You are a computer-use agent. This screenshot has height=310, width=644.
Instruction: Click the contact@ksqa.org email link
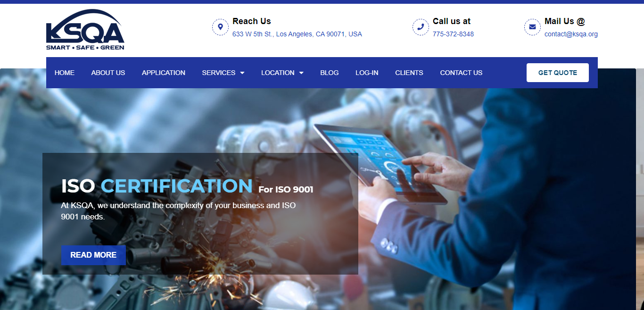[571, 34]
